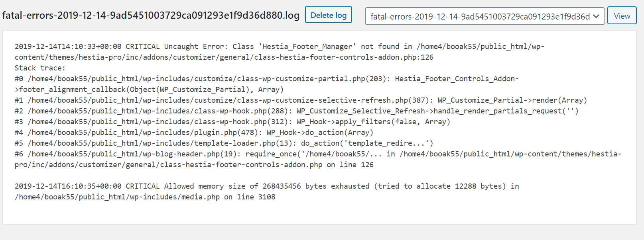The height and width of the screenshot is (240, 644).
Task: Click the 2019-12-14T14:10:33 timestamp in the log
Action: click(68, 47)
